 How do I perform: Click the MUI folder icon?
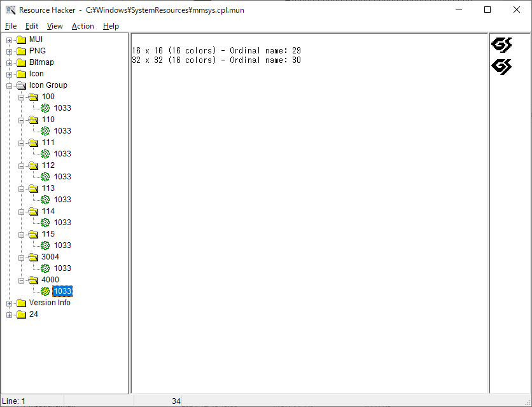[x=22, y=39]
